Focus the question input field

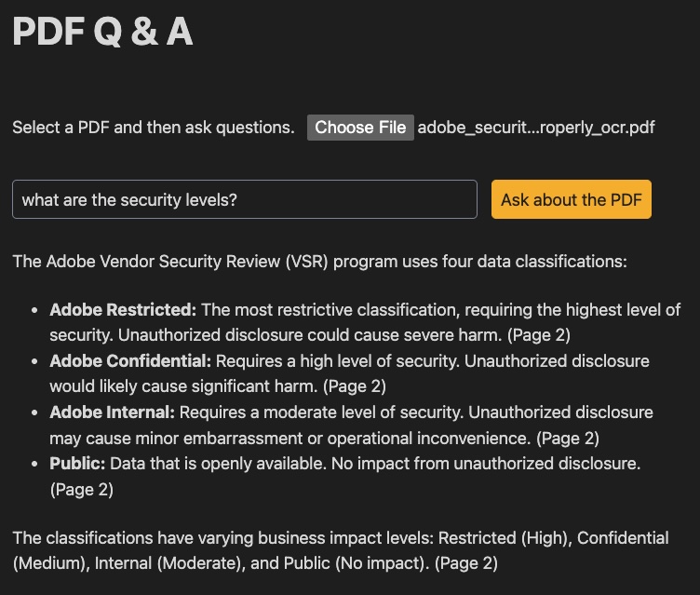point(244,199)
